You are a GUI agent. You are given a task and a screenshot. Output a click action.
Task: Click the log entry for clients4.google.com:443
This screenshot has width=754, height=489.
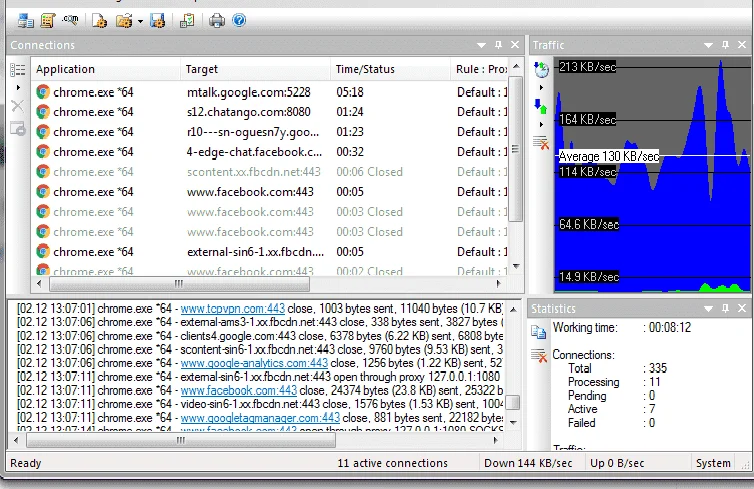pyautogui.click(x=260, y=336)
